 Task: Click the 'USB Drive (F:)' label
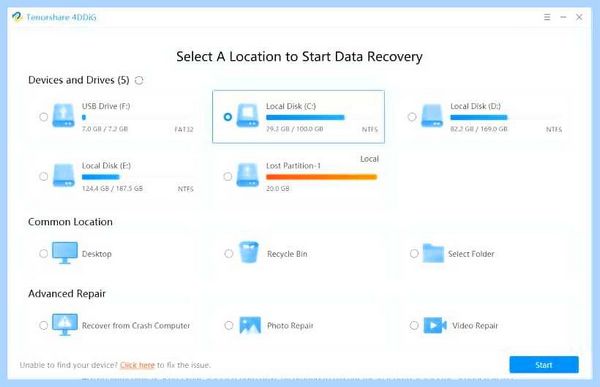coord(106,106)
